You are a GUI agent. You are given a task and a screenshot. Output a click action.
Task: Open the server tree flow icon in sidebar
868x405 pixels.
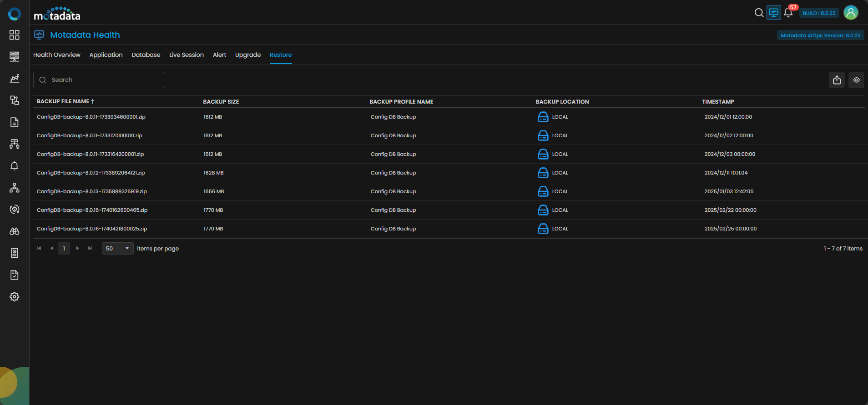coord(15,144)
